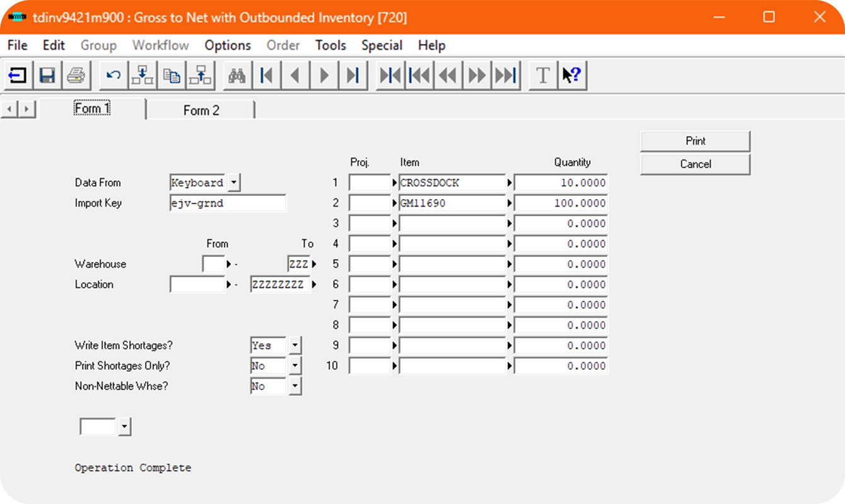The image size is (845, 504).
Task: Switch to the Form 2 tab
Action: pyautogui.click(x=201, y=110)
